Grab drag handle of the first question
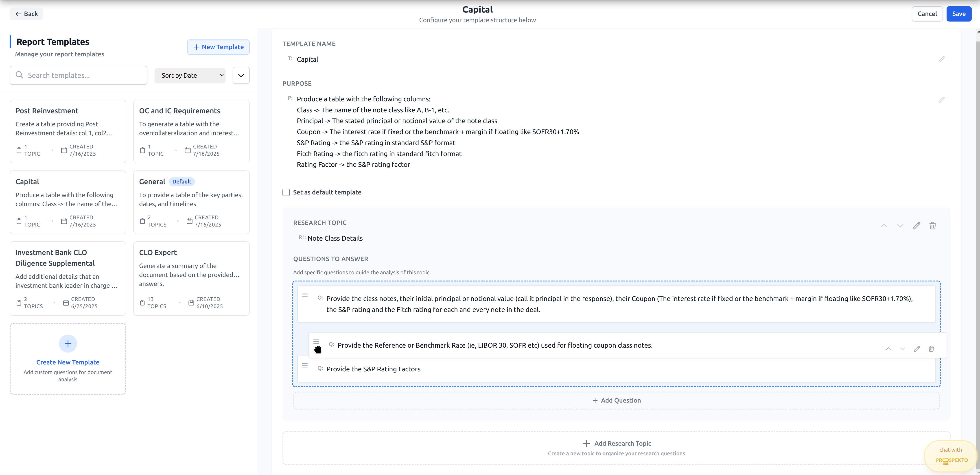Screen dimensions: 980x475 tap(305, 295)
